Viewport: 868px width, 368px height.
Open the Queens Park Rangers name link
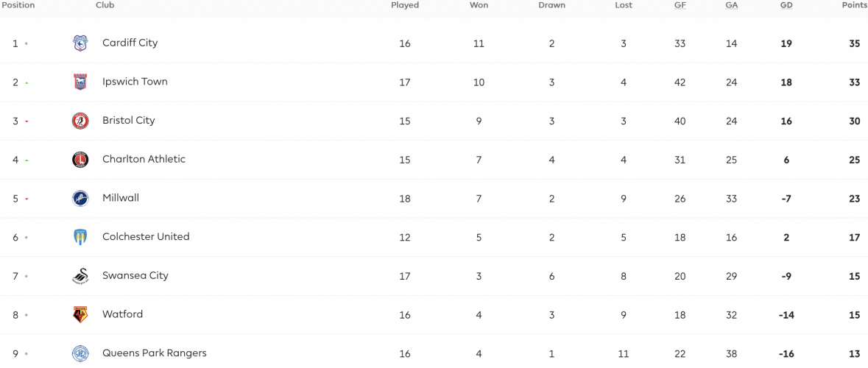155,353
